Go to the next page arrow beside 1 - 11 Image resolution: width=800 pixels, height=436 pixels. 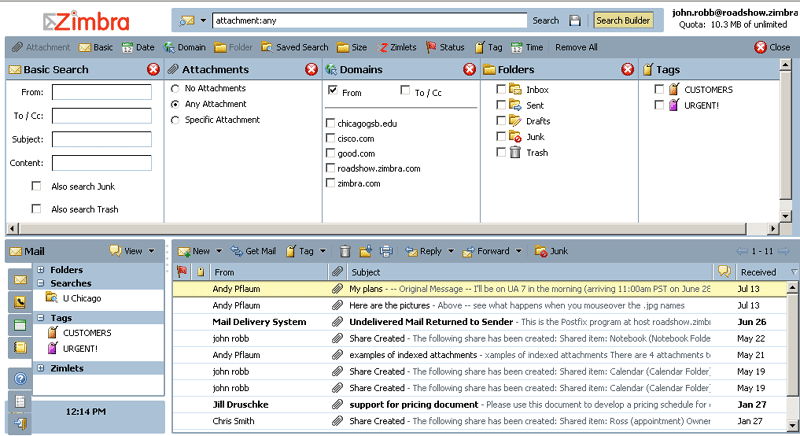tap(784, 251)
